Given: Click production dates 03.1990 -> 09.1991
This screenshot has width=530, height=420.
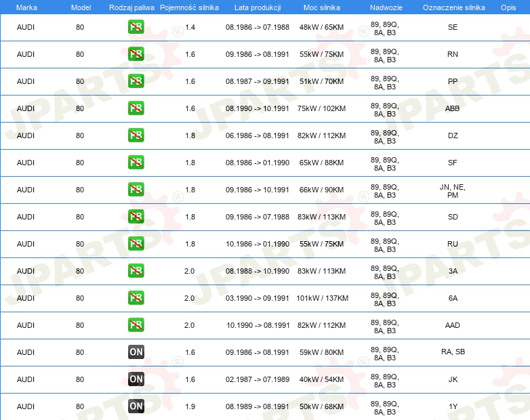Looking at the screenshot, I should point(258,298).
